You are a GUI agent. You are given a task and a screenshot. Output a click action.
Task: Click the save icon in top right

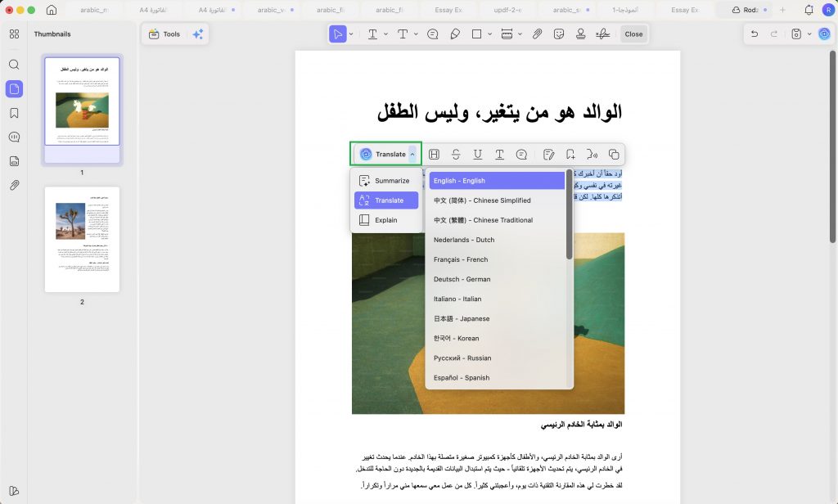click(796, 34)
